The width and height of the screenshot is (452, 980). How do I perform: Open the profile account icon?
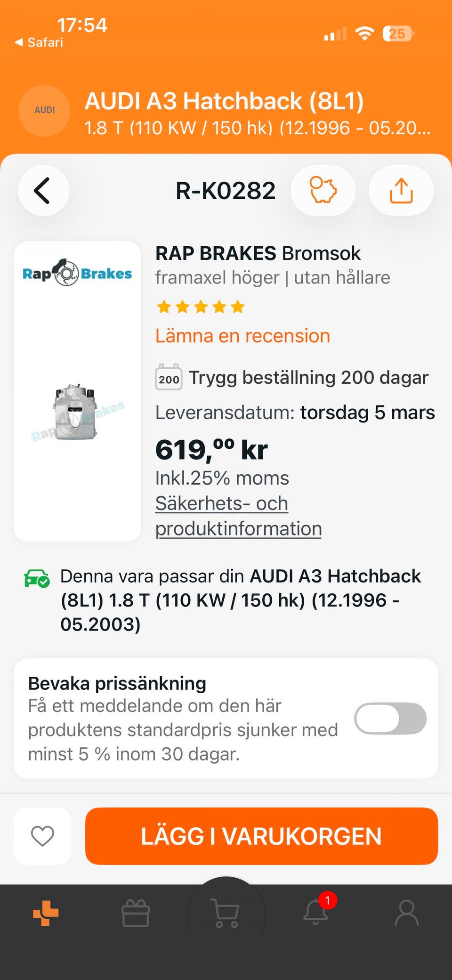[406, 913]
